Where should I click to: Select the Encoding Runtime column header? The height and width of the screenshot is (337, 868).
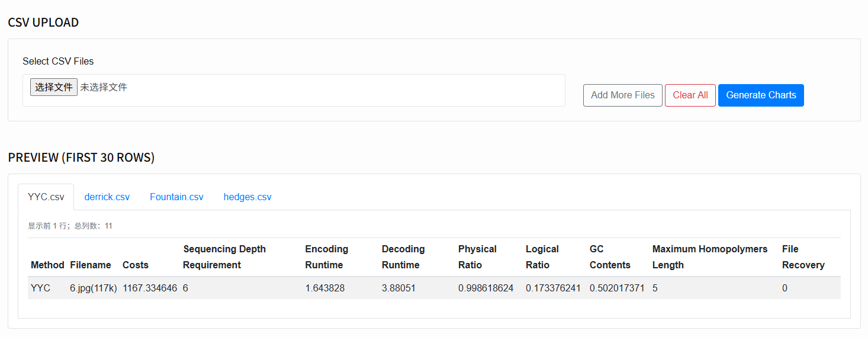click(327, 257)
